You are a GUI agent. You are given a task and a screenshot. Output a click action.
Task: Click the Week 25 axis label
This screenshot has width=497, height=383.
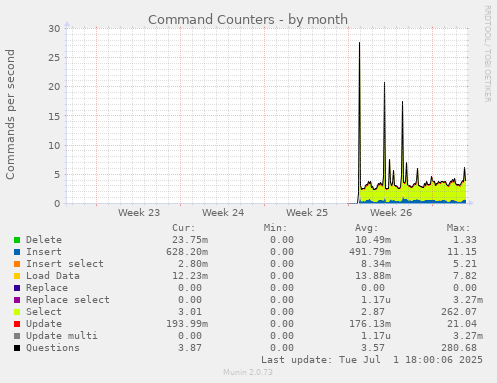(x=307, y=213)
